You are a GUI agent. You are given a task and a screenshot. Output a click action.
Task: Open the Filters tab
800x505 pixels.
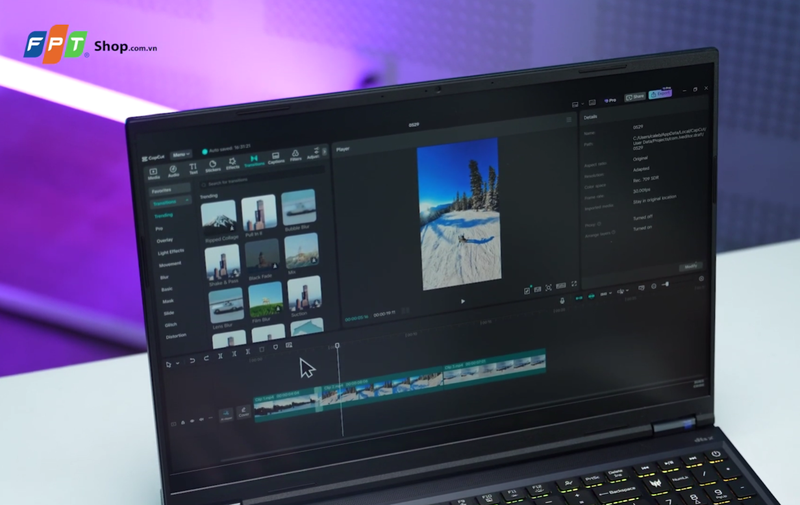(295, 156)
